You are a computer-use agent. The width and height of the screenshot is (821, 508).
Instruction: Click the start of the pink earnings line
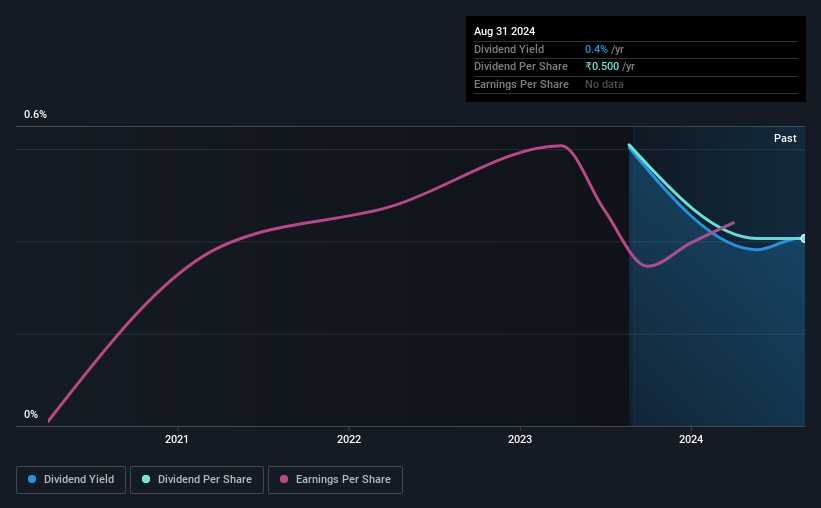pos(49,420)
